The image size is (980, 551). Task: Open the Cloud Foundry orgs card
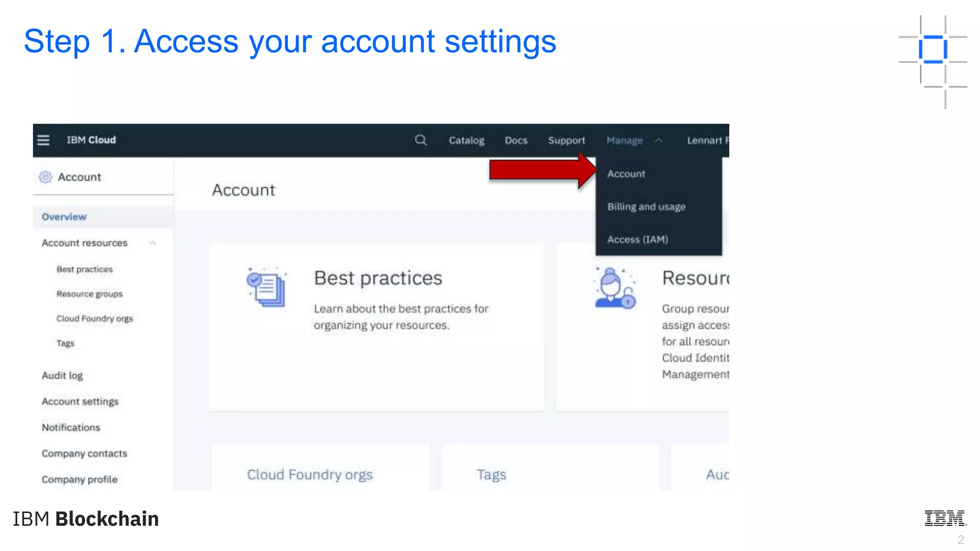coord(310,474)
